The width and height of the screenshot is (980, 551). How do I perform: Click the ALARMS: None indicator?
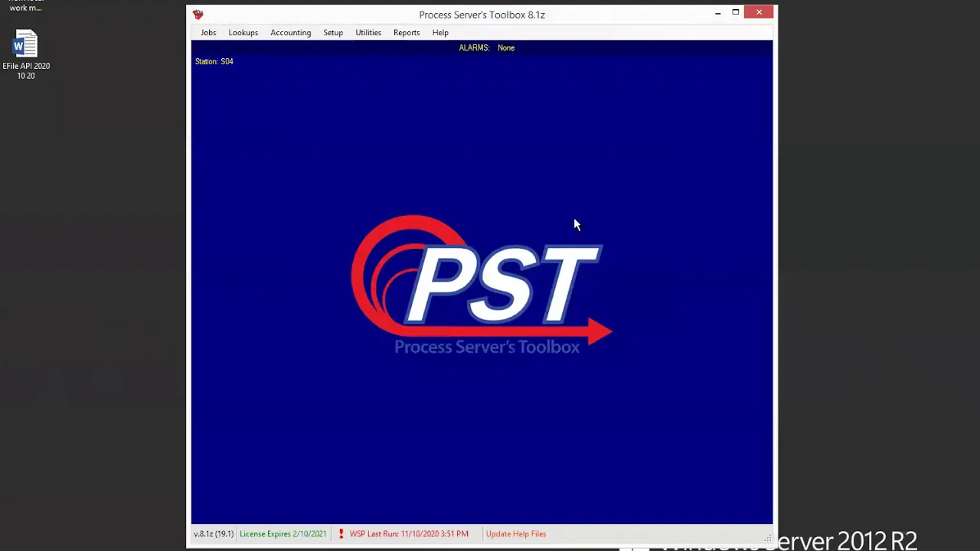click(x=486, y=47)
